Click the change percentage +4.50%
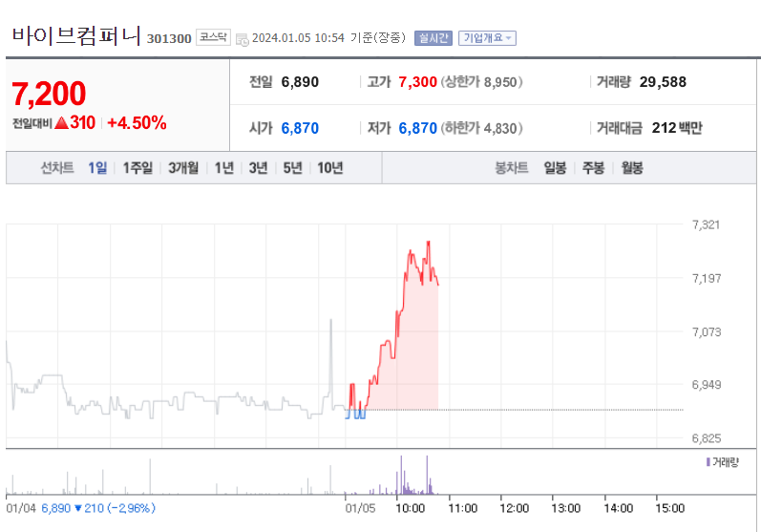The width and height of the screenshot is (761, 532). click(x=137, y=123)
